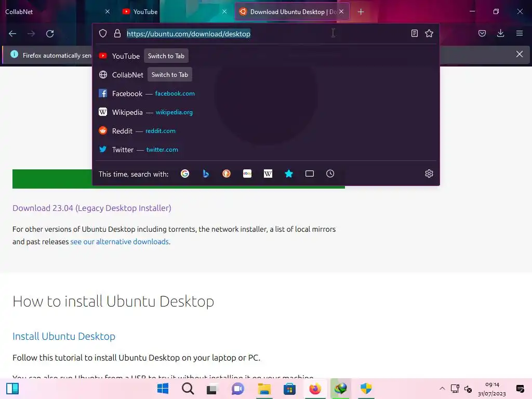This screenshot has height=399, width=532.
Task: Search history with the clock icon
Action: pos(330,174)
